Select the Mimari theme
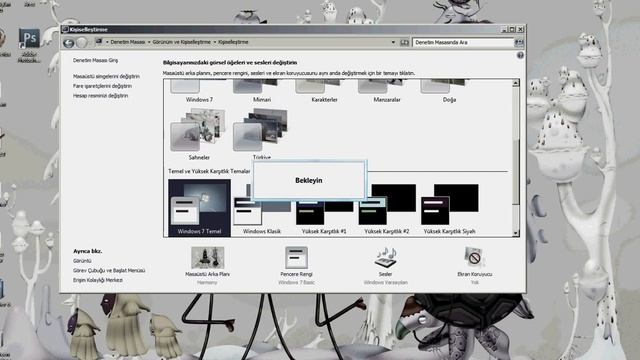This screenshot has height=360, width=640. coord(262,91)
